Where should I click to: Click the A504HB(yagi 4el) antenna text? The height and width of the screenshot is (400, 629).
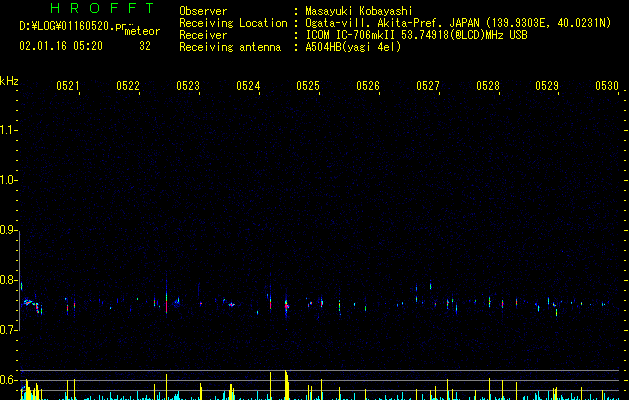coord(353,47)
